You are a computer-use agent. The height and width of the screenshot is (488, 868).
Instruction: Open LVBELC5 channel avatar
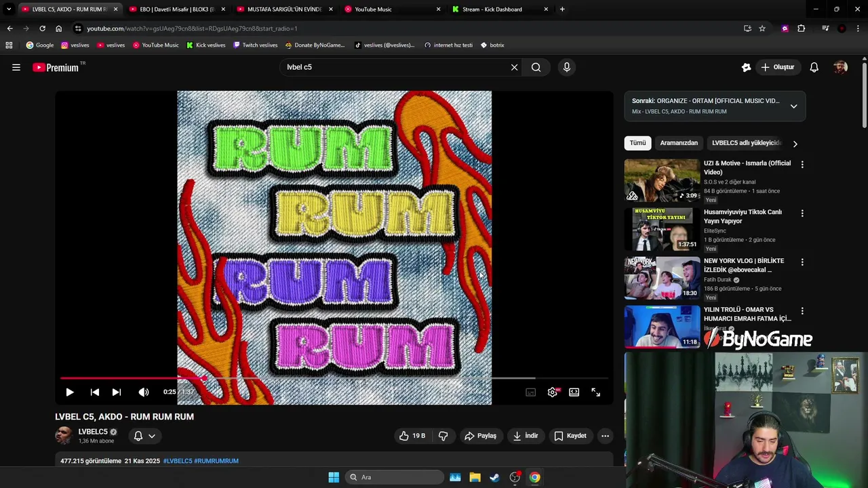[x=64, y=436]
